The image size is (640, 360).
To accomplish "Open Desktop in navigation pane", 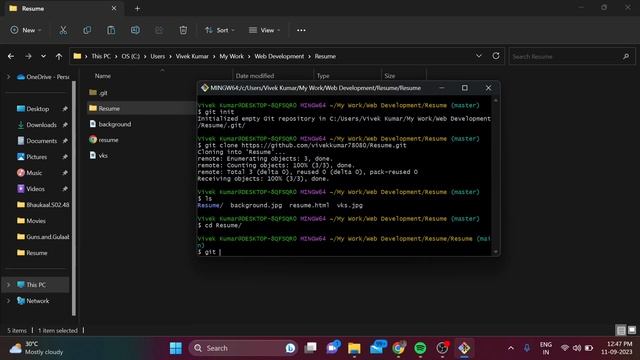I will [x=38, y=109].
